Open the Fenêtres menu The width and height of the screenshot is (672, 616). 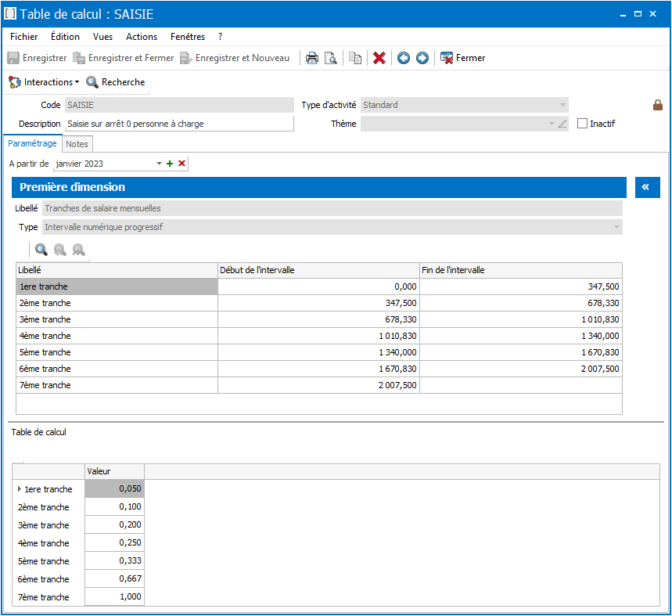[188, 37]
